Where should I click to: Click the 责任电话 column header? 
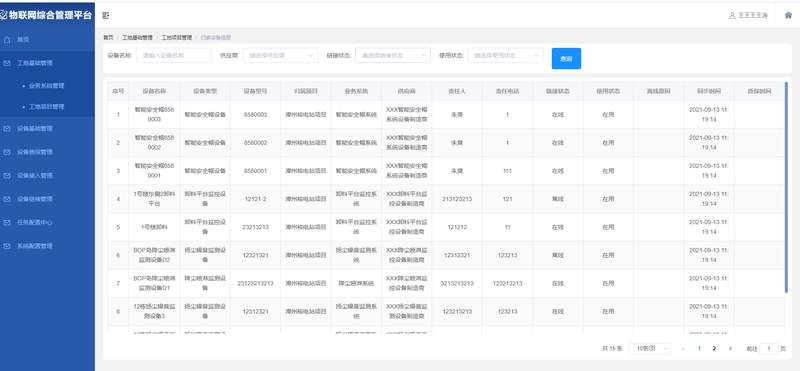coord(507,91)
